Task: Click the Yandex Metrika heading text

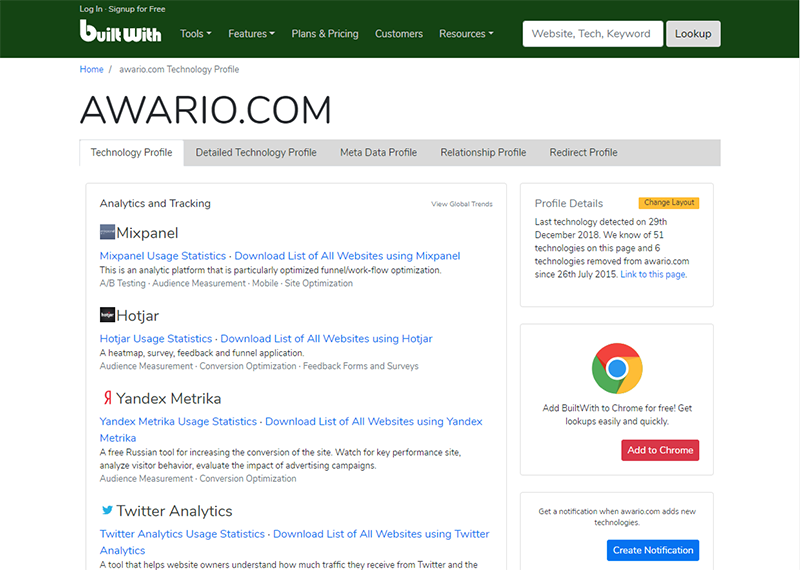Action: [168, 399]
